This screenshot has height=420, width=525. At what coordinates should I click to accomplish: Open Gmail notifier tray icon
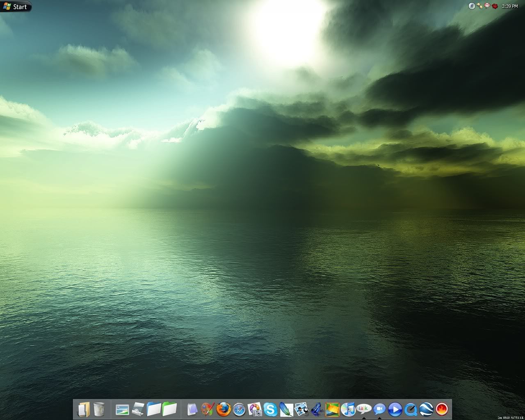click(x=487, y=6)
